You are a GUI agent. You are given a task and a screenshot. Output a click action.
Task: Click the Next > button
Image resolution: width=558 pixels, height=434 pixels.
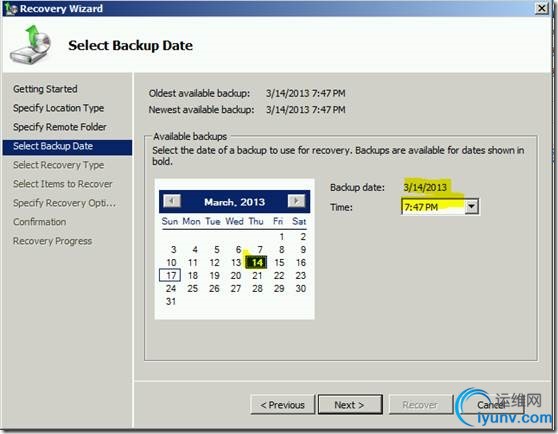(x=350, y=404)
